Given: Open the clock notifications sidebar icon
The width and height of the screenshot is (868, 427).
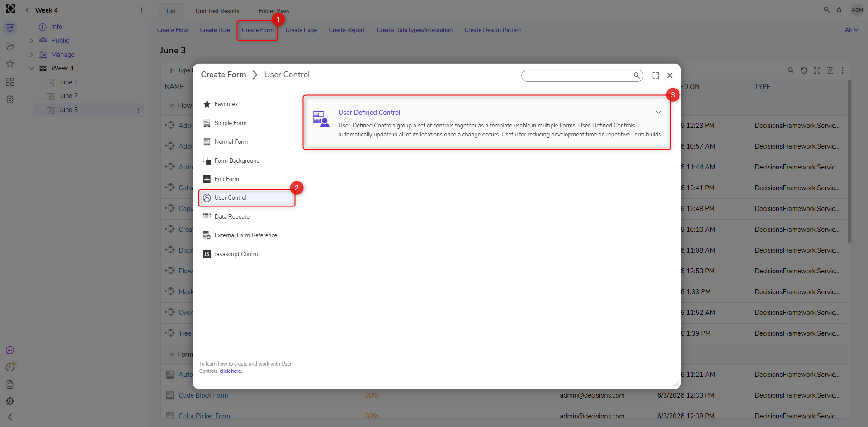Looking at the screenshot, I should [10, 367].
